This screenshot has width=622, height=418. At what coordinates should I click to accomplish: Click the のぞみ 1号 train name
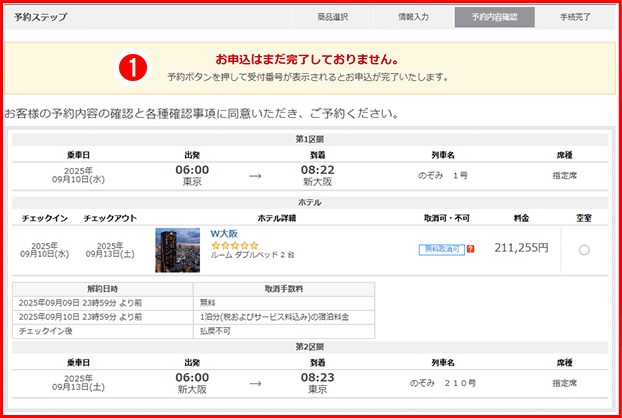443,175
